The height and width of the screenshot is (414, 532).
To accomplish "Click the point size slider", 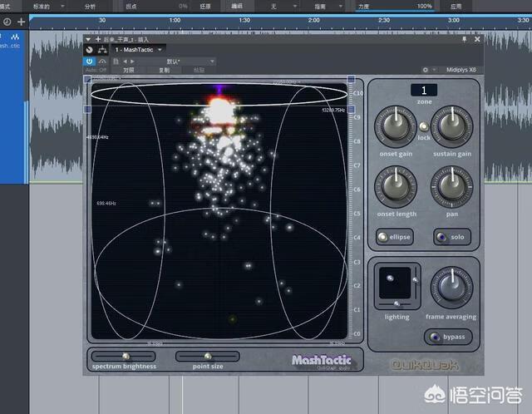I will pos(207,357).
